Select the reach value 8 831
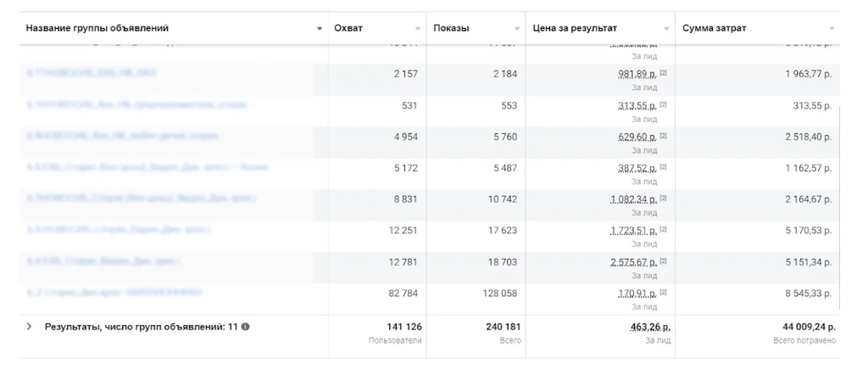This screenshot has width=868, height=370. (x=406, y=199)
